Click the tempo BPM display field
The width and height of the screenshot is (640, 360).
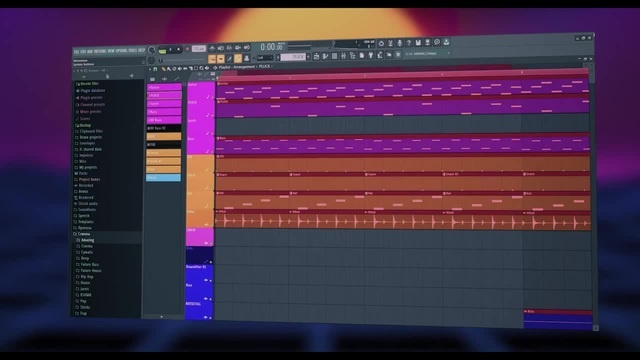[199, 49]
